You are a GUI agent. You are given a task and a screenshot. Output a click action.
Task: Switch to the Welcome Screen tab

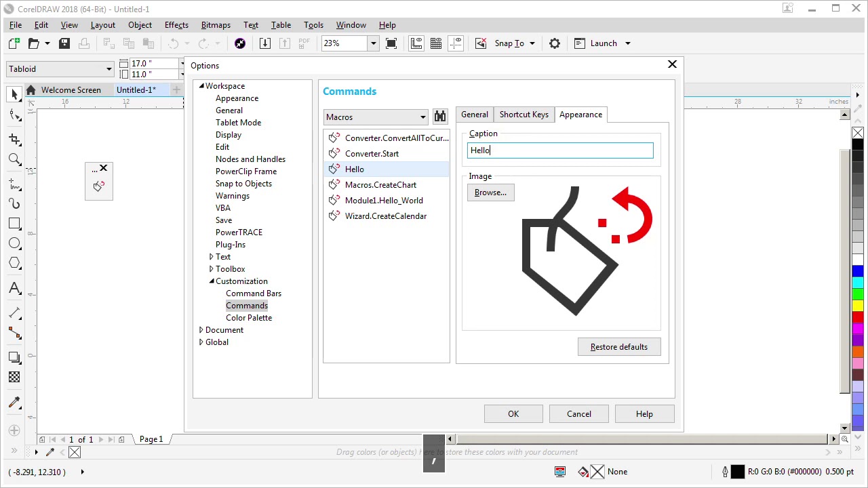(71, 90)
